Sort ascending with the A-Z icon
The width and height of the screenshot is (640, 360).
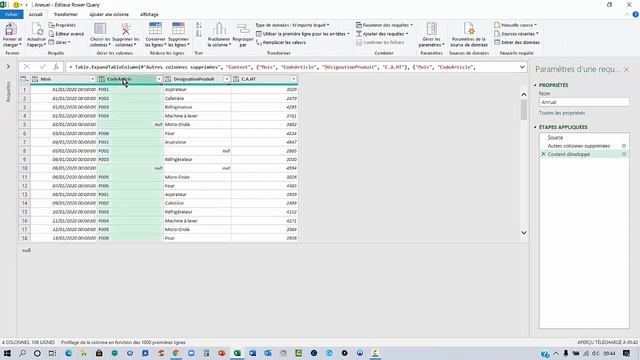pos(199,26)
